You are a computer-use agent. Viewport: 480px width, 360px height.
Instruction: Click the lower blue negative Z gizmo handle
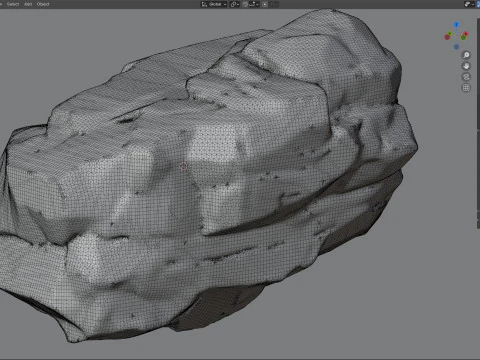pyautogui.click(x=456, y=47)
